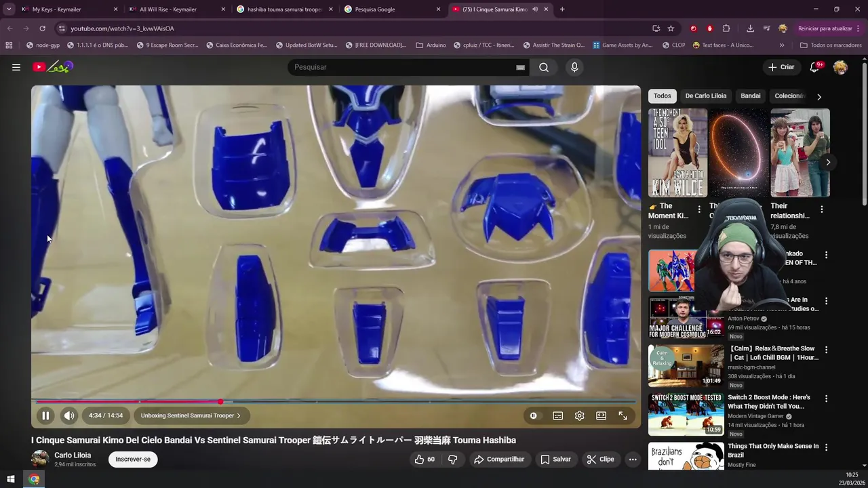Click the search magnifier button
Image resolution: width=868 pixels, height=488 pixels.
(x=544, y=67)
